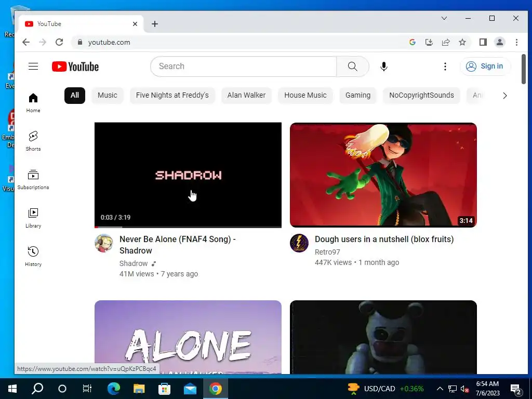532x399 pixels.
Task: Open the animatronic bear video thumbnail
Action: 383,337
